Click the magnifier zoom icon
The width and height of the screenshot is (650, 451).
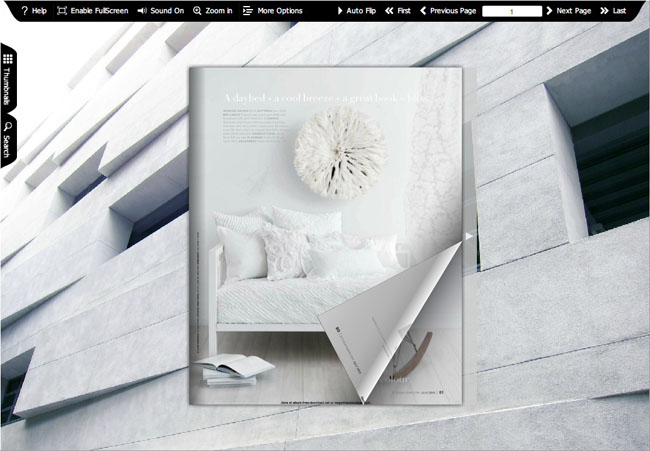(x=197, y=11)
